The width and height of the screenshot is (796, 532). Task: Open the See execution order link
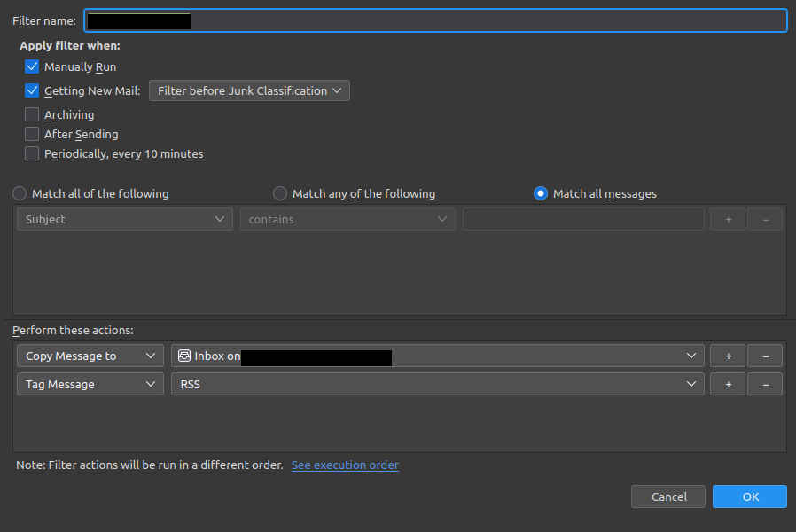(x=345, y=465)
